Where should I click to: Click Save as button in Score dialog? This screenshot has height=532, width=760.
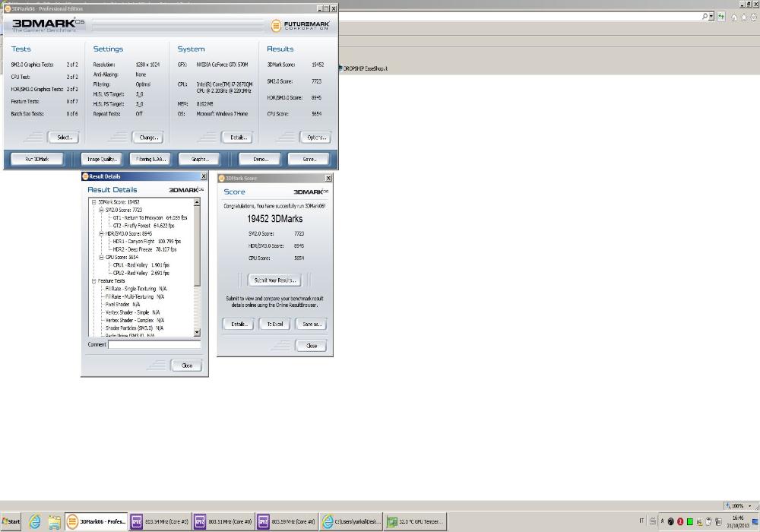click(311, 325)
